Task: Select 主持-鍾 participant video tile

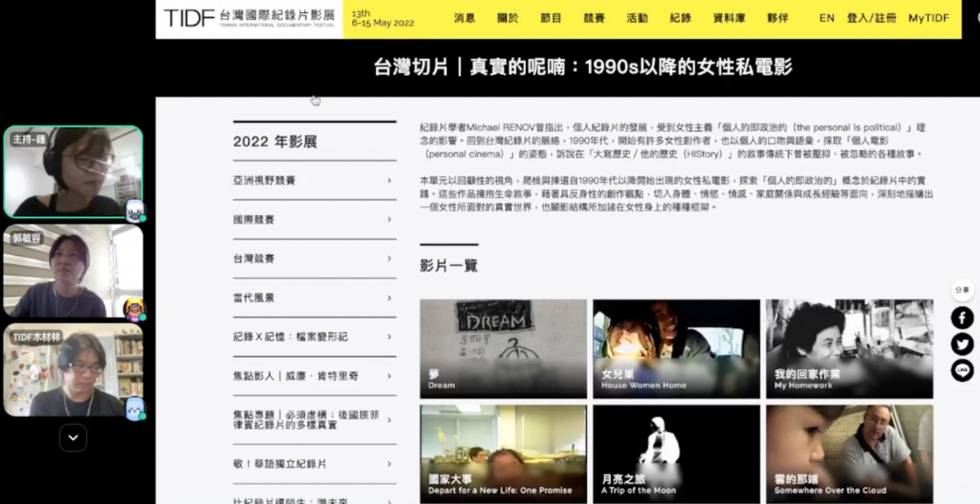Action: [x=73, y=172]
